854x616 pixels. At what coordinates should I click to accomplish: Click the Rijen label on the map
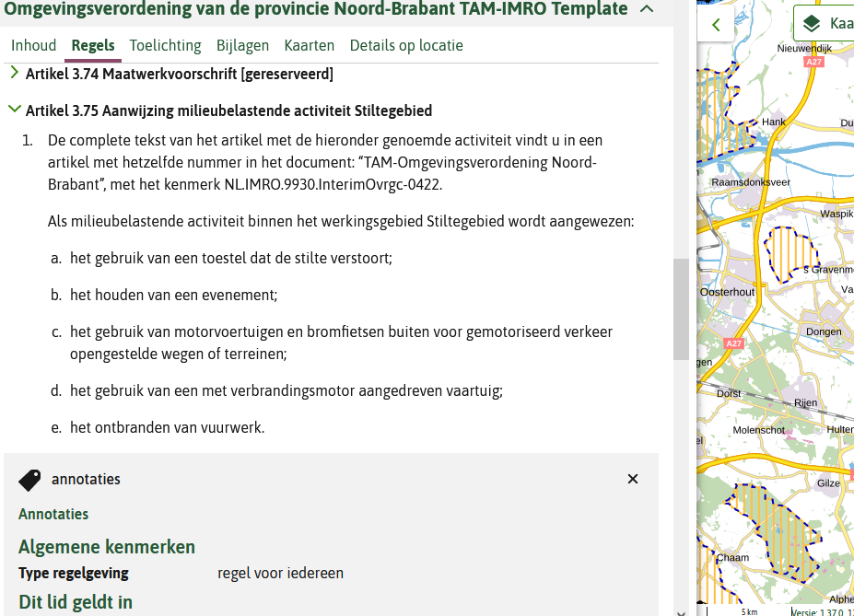pos(805,402)
